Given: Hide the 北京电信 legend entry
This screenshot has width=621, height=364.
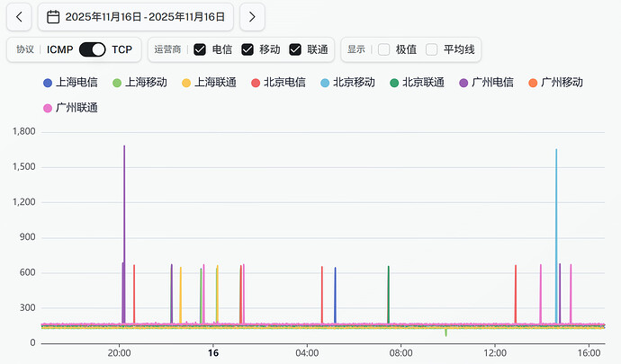Looking at the screenshot, I should [x=278, y=83].
